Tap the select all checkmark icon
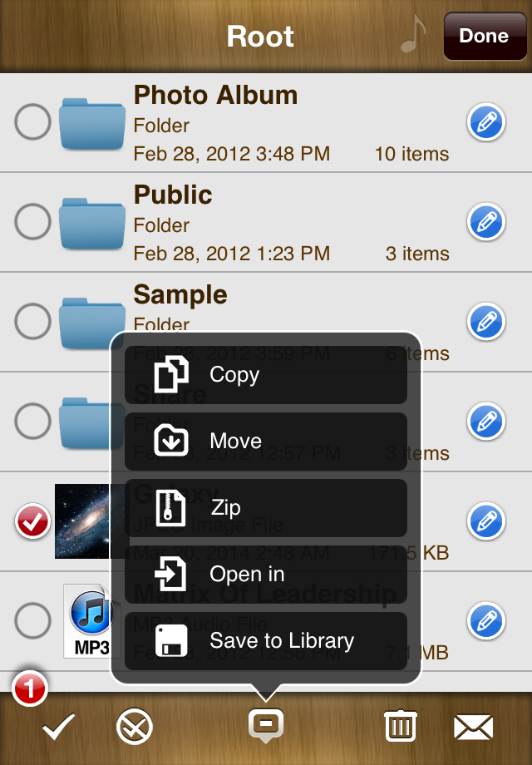Screen dimensions: 532x765 point(58,727)
